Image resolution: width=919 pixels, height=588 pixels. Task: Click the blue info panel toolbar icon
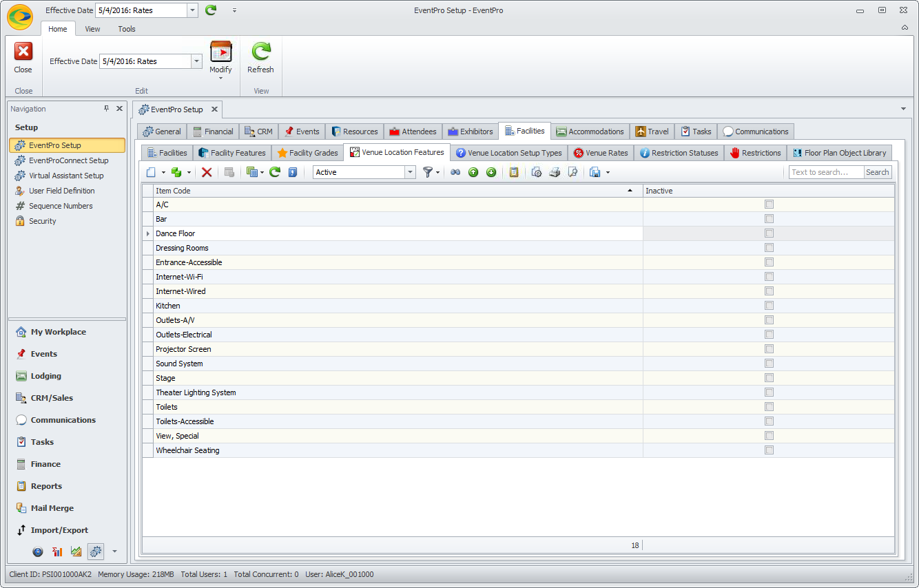293,172
